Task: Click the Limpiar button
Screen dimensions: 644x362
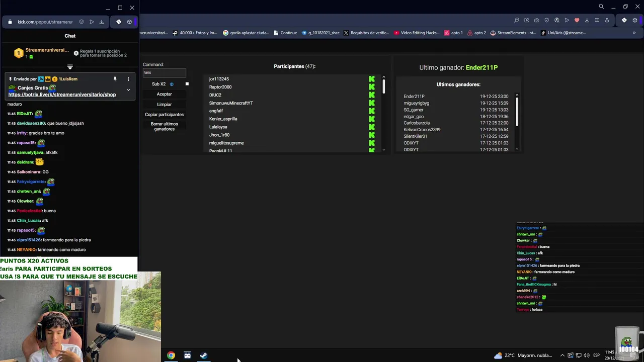Action: coord(164,104)
